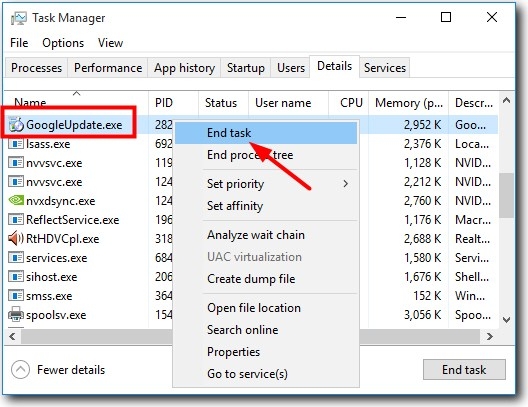Click the vertical scrollbar thumb
This screenshot has width=528, height=407.
coord(506,195)
